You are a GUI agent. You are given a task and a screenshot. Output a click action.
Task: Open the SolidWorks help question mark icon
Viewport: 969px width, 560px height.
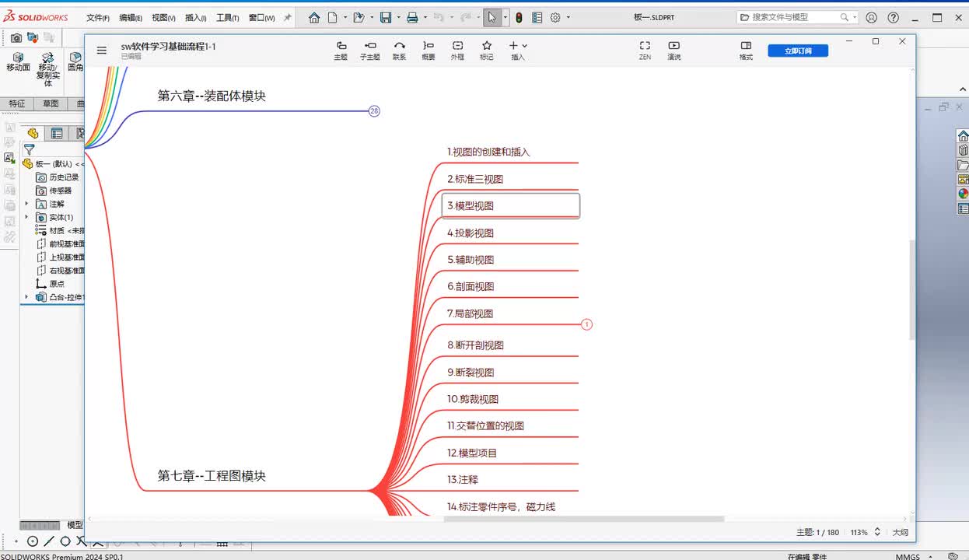894,17
